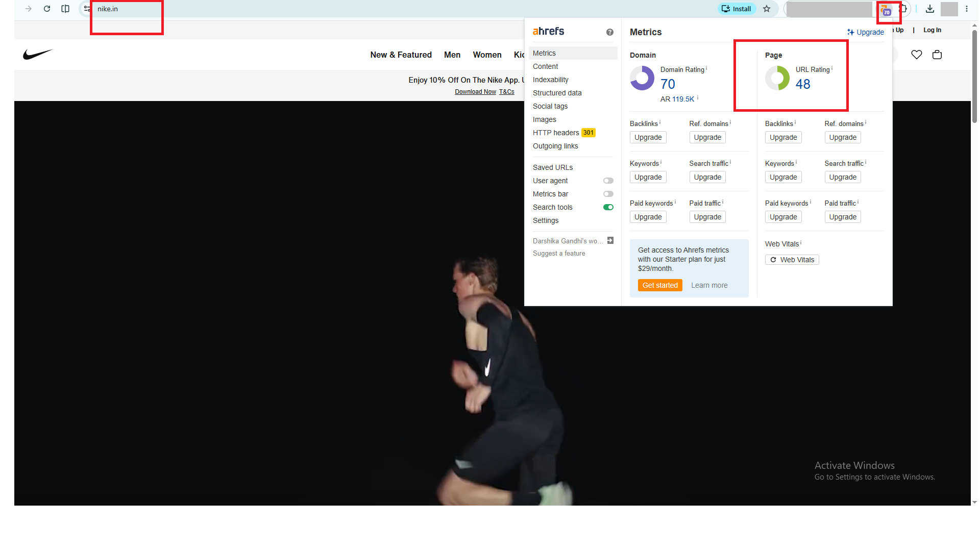Open HTTP headers section with 301 badge
Screen dimensions: 980x551
[564, 133]
